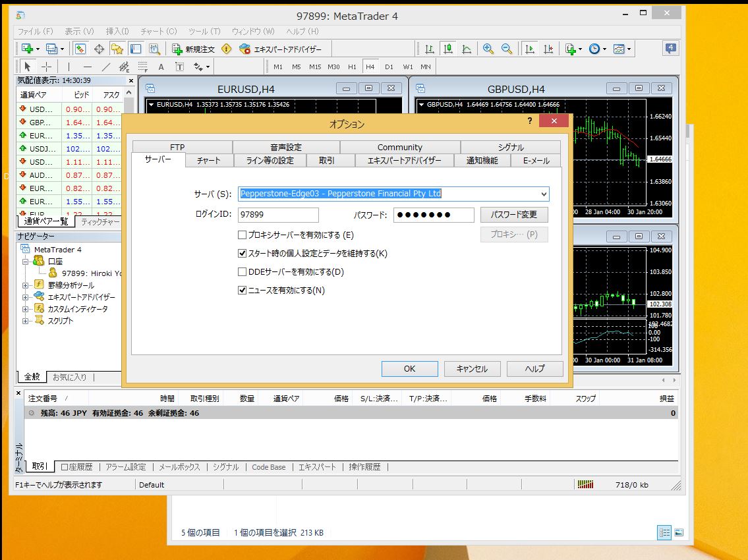The width and height of the screenshot is (748, 560).
Task: Enable the DDEサーバーを有効にする checkbox
Action: (x=243, y=272)
